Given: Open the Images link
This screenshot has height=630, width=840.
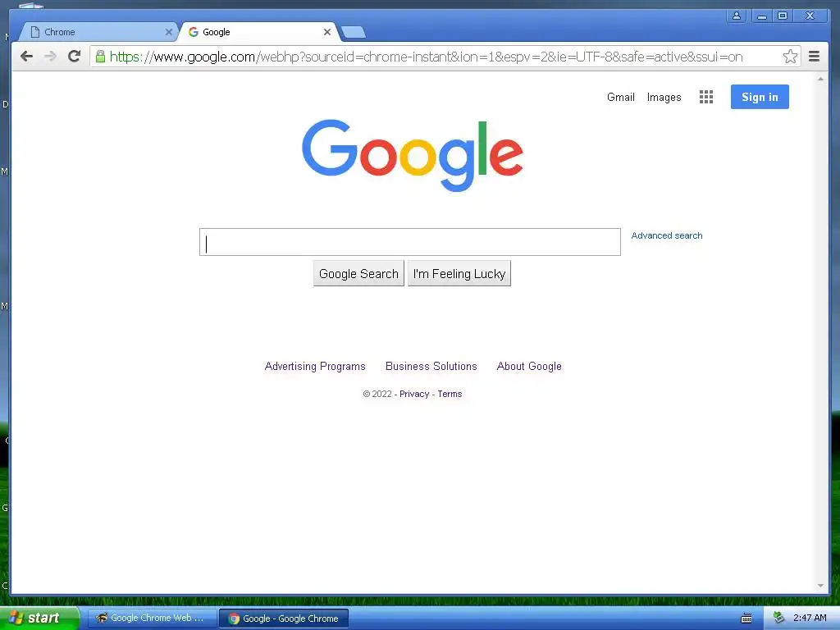Looking at the screenshot, I should coord(664,97).
